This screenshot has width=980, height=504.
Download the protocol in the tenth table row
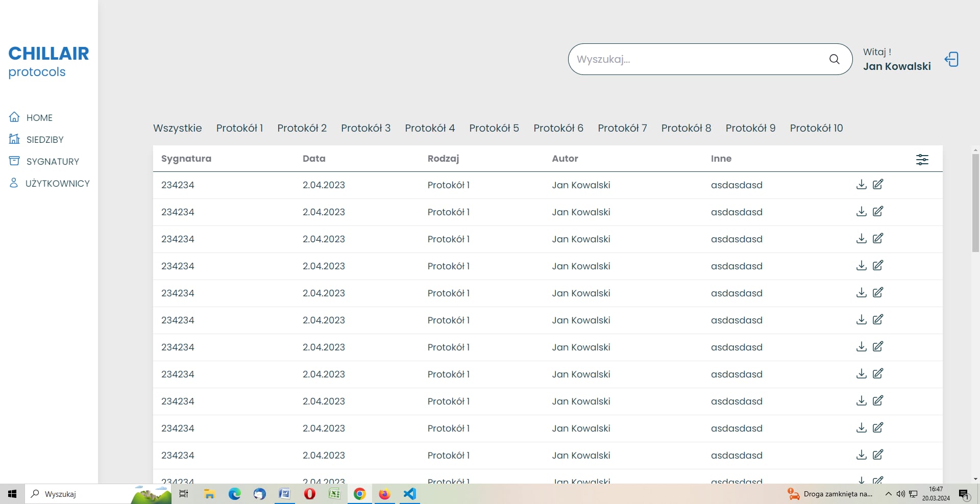862,427
